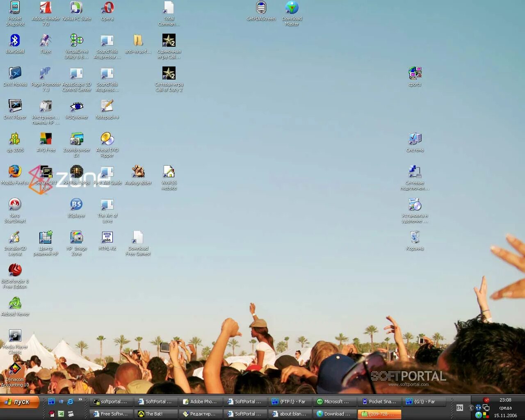The width and height of the screenshot is (525, 420).
Task: Select the First Aid Guide shortcut
Action: 107,175
